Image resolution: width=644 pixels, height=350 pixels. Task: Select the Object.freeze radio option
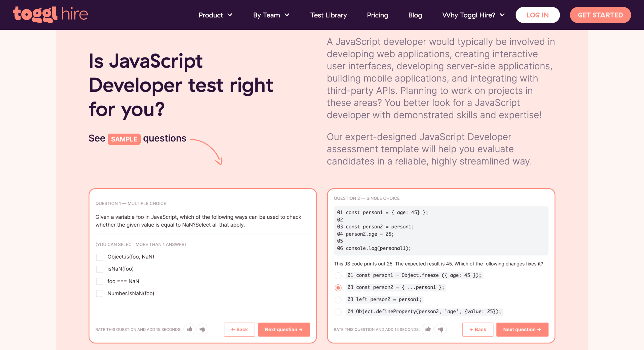point(338,276)
